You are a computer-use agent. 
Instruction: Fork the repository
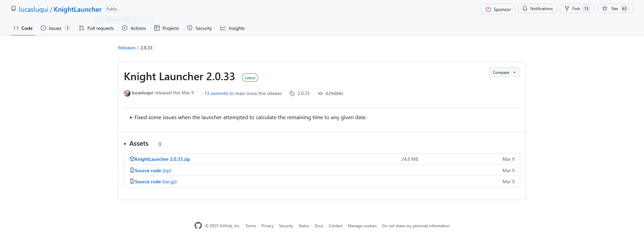pyautogui.click(x=577, y=8)
